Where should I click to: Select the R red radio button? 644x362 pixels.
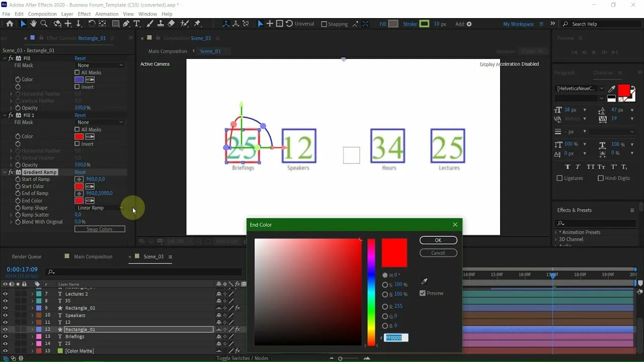tap(385, 306)
